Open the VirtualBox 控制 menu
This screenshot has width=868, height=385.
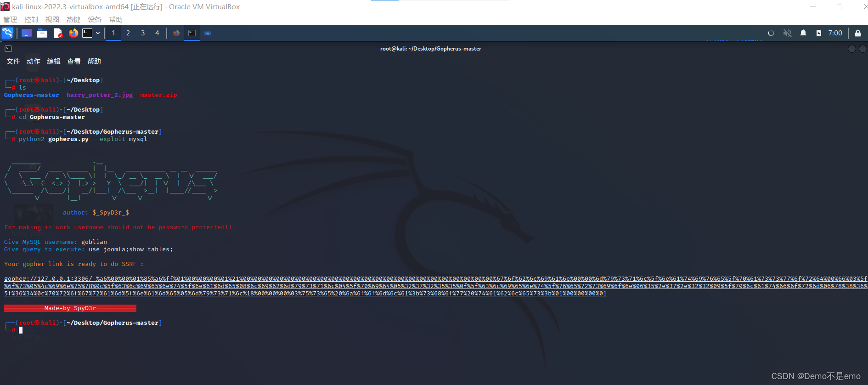31,20
